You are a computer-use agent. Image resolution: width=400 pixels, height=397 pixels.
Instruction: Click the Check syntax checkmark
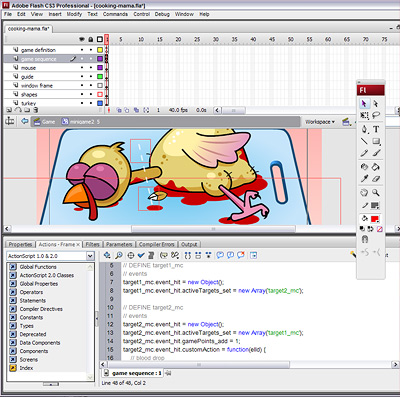(x=141, y=255)
